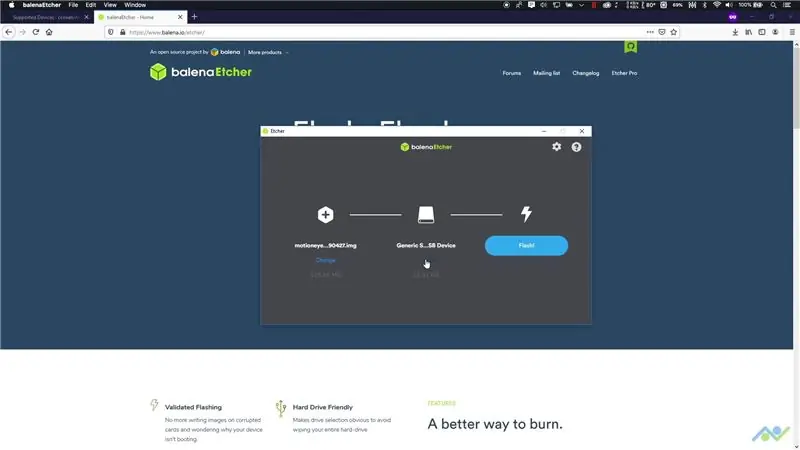
Task: Click the Wi-Fi icon in menu bar
Action: point(717,5)
